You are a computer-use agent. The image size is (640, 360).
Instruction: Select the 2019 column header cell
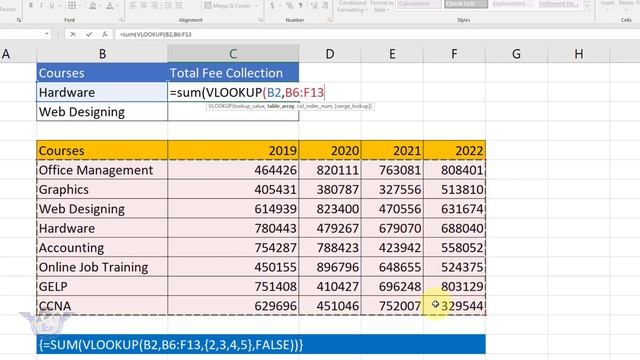233,150
